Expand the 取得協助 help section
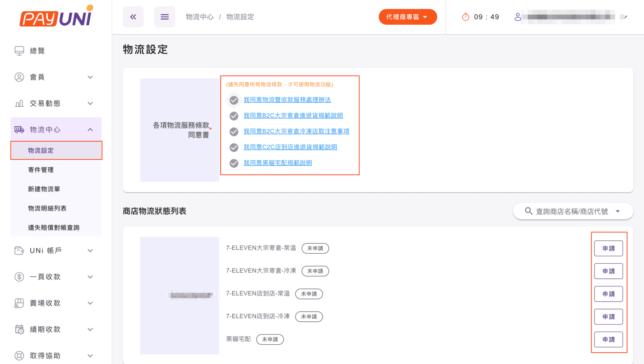644x364 pixels. tap(90, 355)
